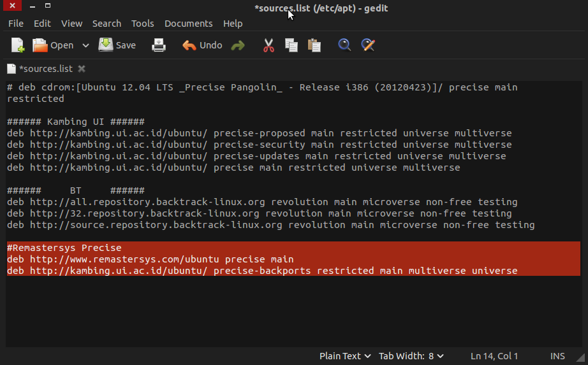Image resolution: width=588 pixels, height=365 pixels.
Task: Click the Print icon
Action: [x=159, y=45]
